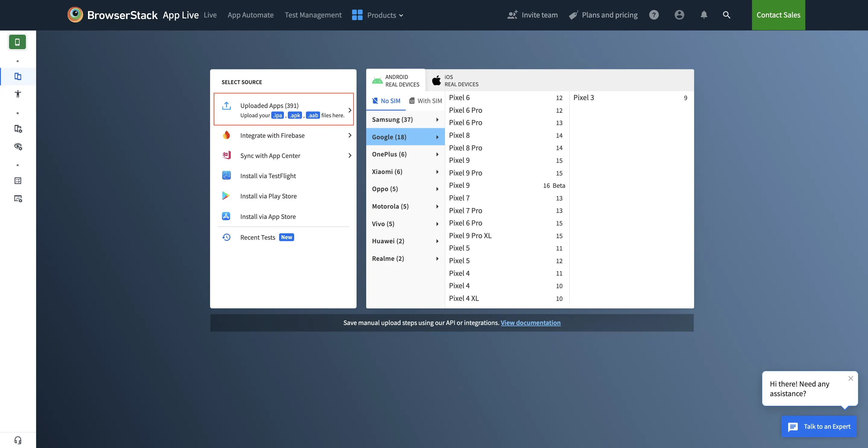Open notifications bell icon
Screen dimensions: 868x448
703,15
